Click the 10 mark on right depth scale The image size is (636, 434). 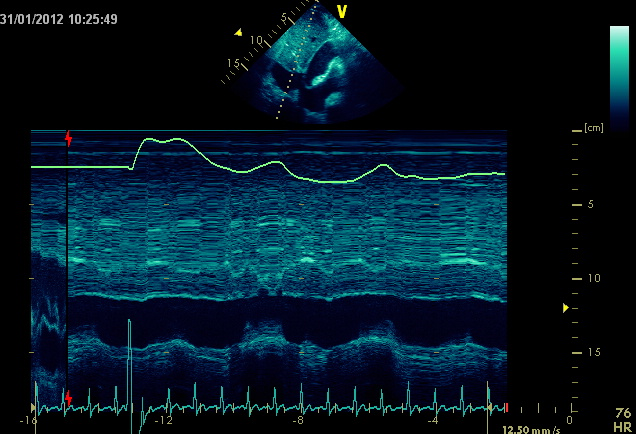pyautogui.click(x=592, y=278)
